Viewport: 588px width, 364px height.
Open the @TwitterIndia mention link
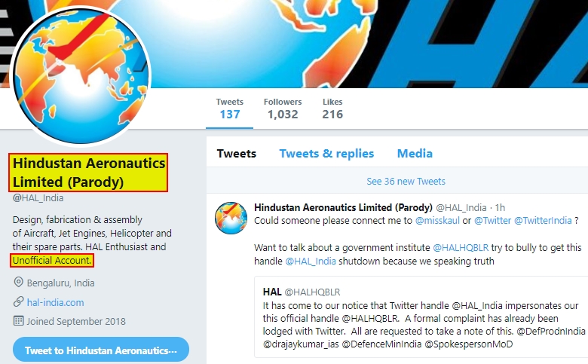543,220
